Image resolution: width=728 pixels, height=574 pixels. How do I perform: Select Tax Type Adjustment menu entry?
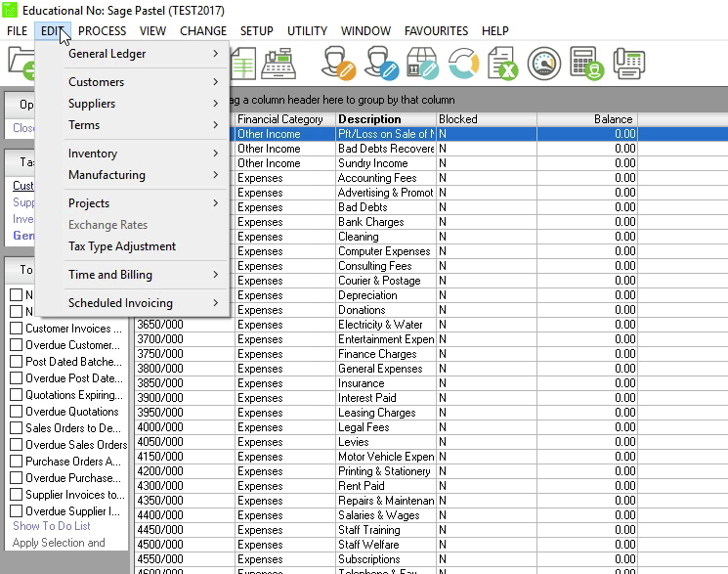click(x=122, y=246)
